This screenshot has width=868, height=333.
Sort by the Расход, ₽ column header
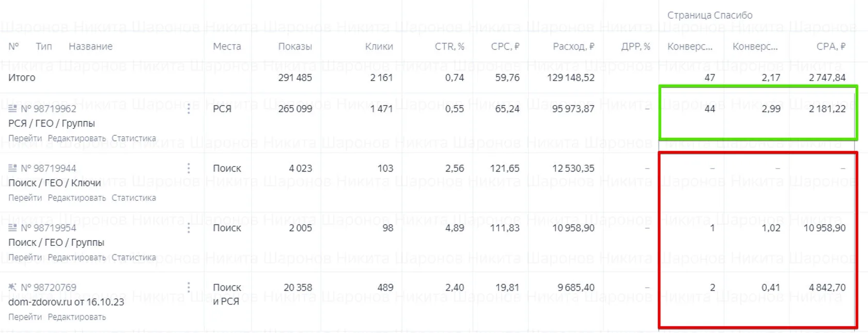tap(574, 46)
